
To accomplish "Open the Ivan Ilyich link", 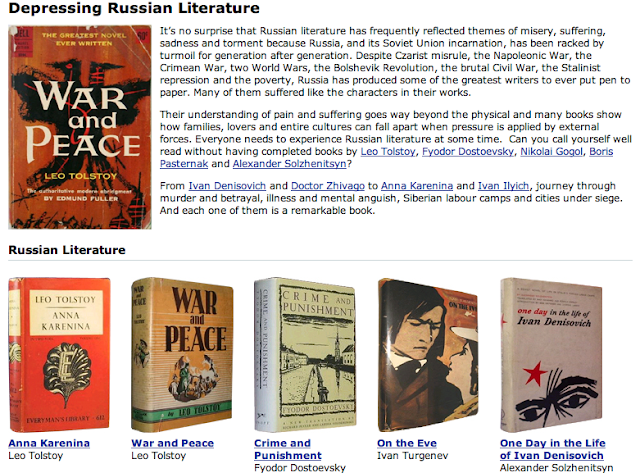I will pyautogui.click(x=503, y=186).
